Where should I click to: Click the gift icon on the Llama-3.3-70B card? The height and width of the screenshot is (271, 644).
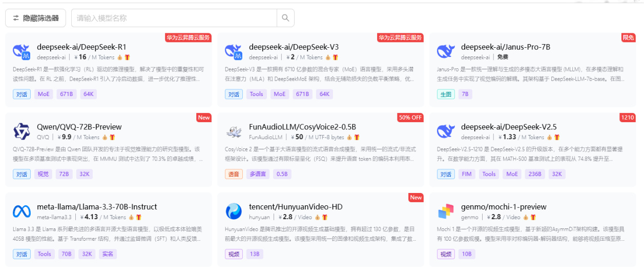[x=138, y=217]
